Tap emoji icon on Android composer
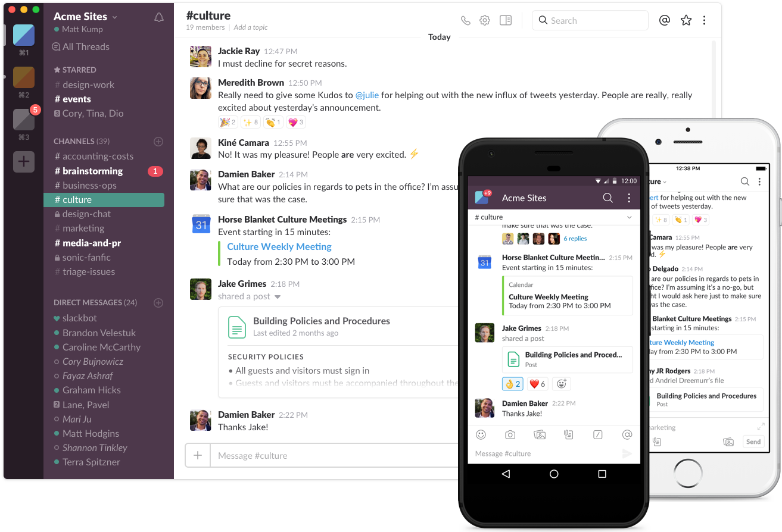The image size is (782, 532). coord(481,435)
